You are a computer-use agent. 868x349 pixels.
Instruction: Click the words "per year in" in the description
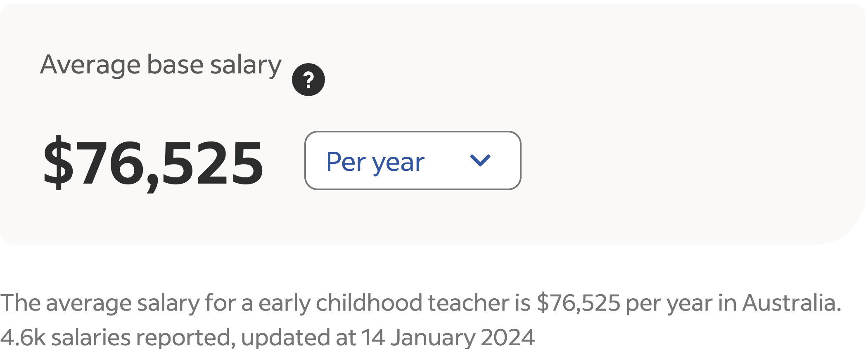pyautogui.click(x=681, y=303)
